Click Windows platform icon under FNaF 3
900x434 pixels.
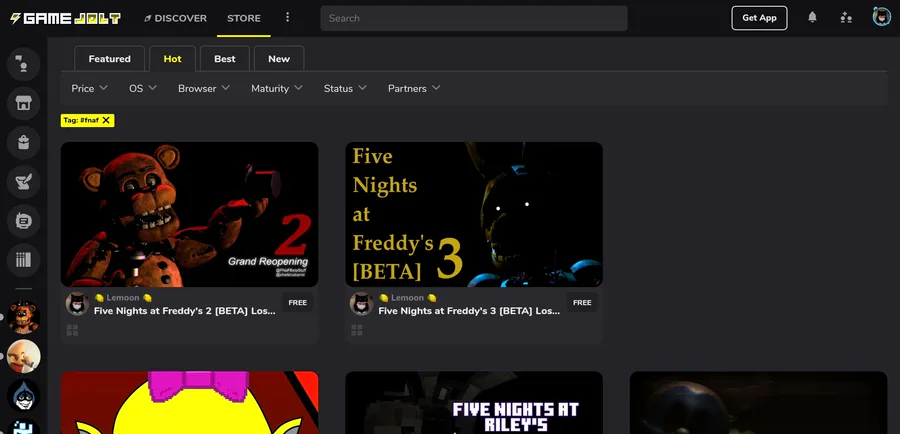(x=357, y=330)
